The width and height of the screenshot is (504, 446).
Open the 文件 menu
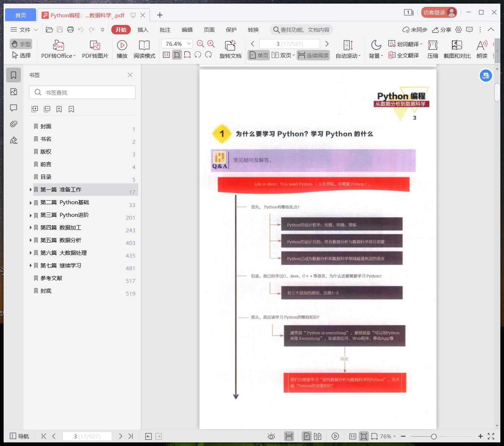tap(24, 30)
